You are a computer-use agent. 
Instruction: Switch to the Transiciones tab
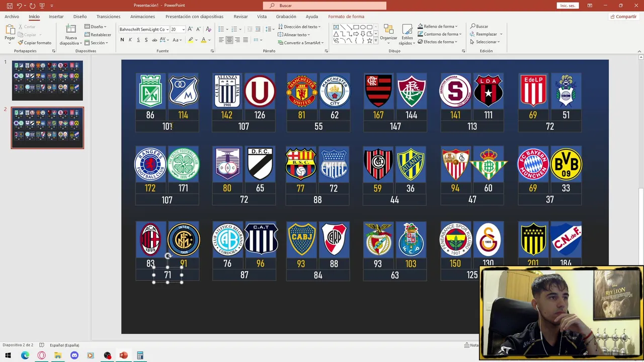[x=108, y=17]
